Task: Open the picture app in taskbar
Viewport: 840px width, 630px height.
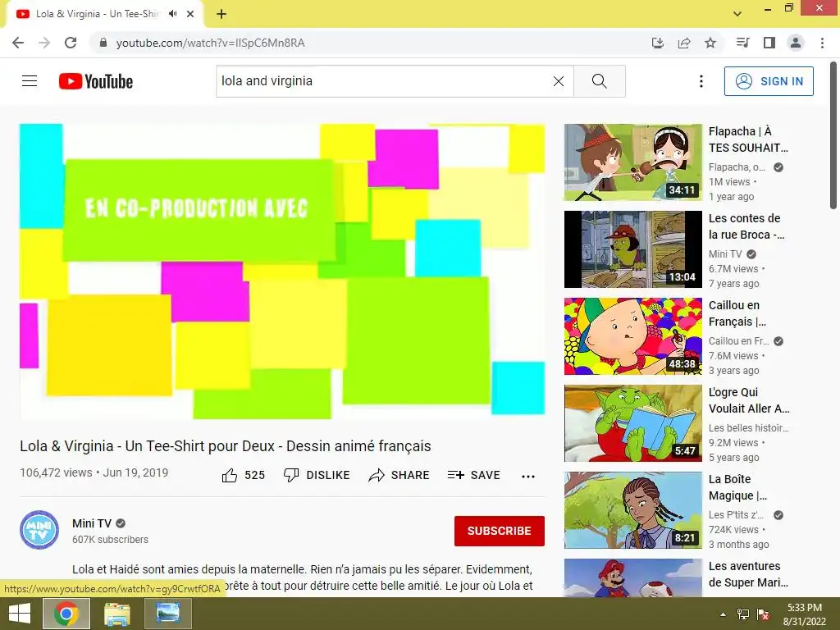Action: 167,614
